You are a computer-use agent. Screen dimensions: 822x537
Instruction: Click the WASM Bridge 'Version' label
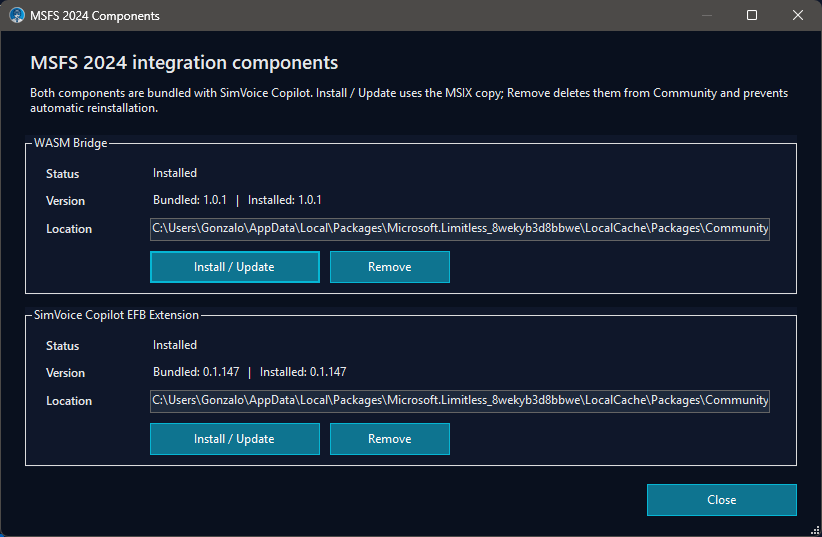coord(66,201)
